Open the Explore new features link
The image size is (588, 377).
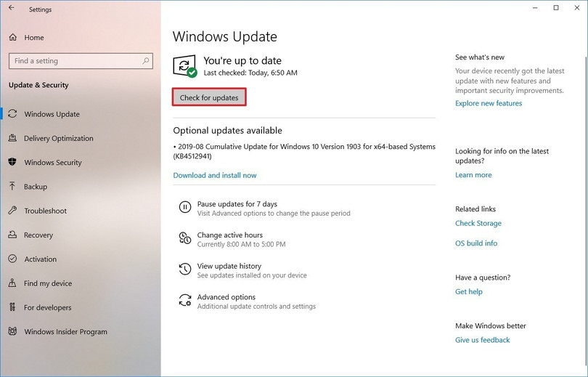(x=488, y=103)
